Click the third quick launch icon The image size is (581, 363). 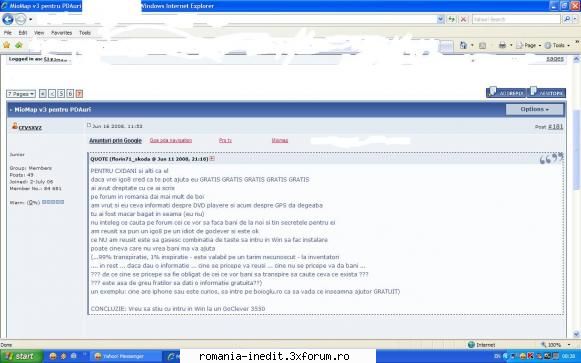pyautogui.click(x=73, y=356)
